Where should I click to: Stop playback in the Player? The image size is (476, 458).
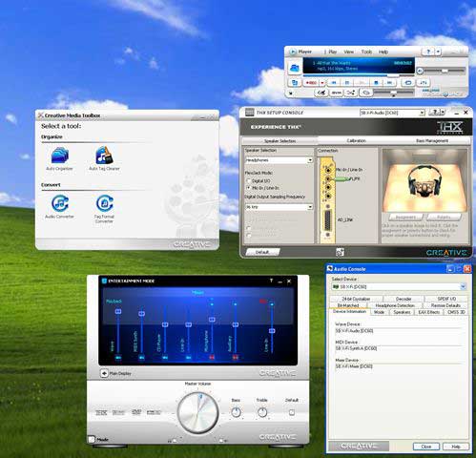point(376,83)
